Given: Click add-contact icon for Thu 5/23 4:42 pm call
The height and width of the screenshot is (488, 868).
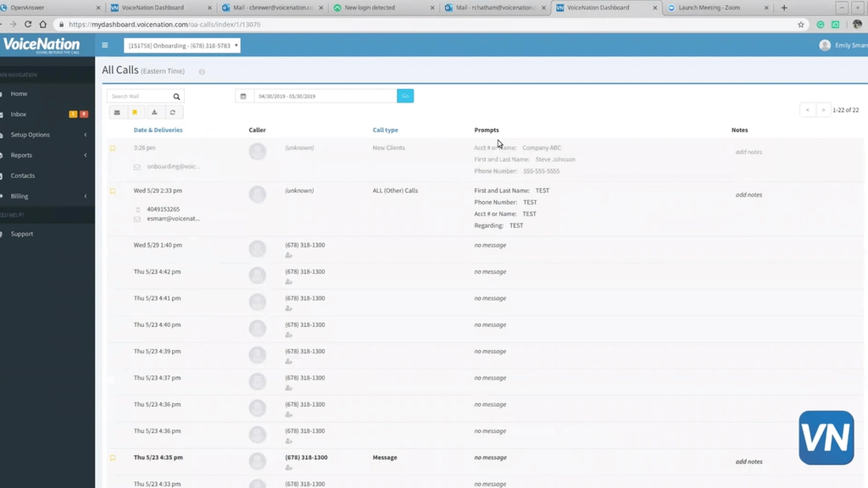Looking at the screenshot, I should click(x=288, y=281).
